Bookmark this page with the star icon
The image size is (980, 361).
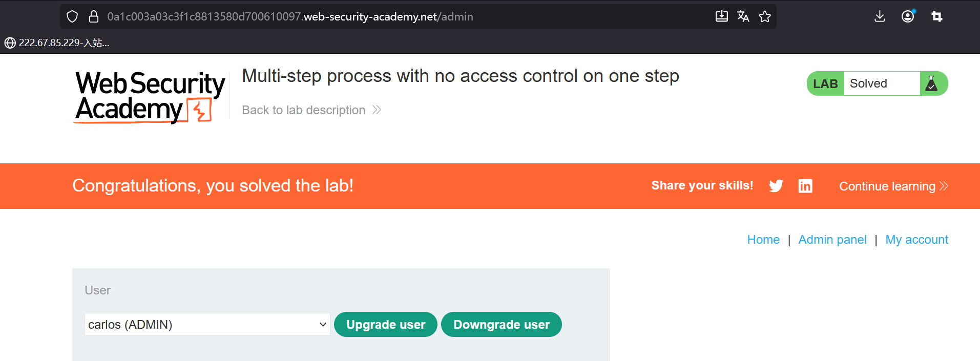tap(765, 16)
